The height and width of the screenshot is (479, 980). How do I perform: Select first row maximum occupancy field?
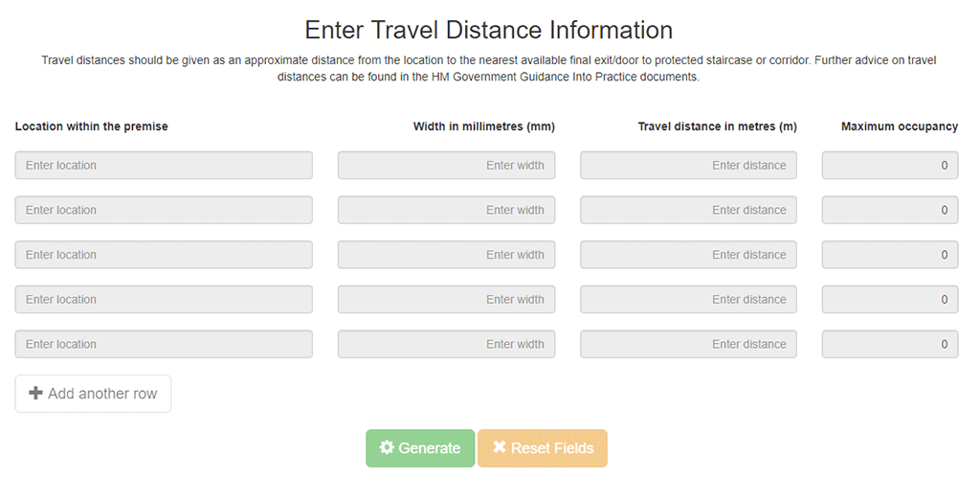[x=890, y=165]
